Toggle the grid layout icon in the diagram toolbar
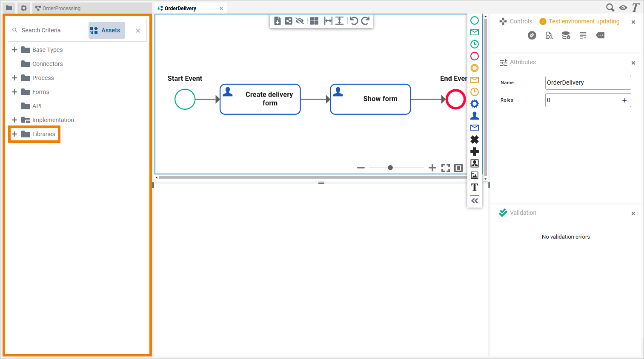The image size is (644, 359). point(314,21)
